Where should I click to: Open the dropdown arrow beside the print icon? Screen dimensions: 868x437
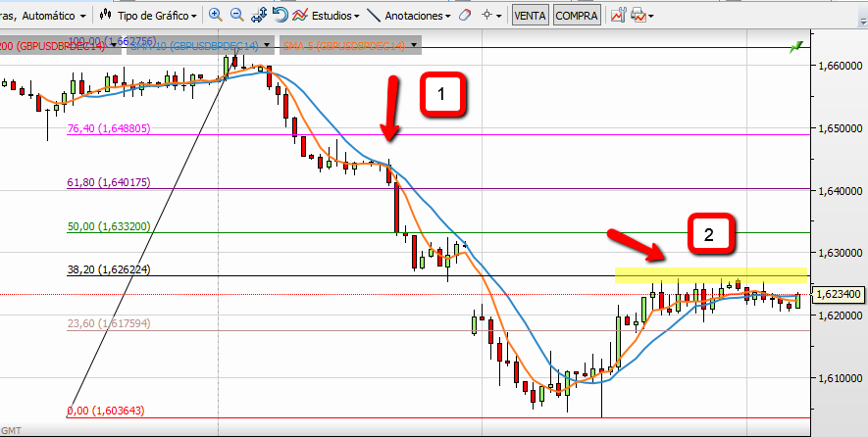click(650, 16)
